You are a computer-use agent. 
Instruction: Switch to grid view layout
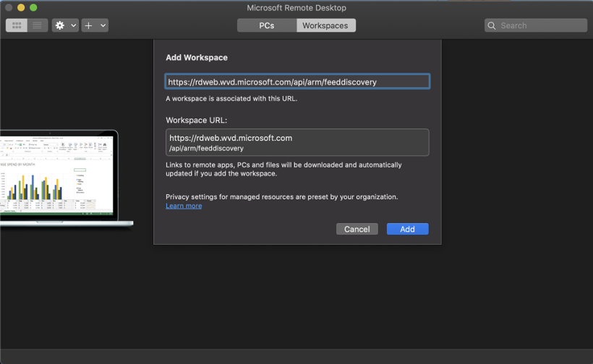[17, 25]
